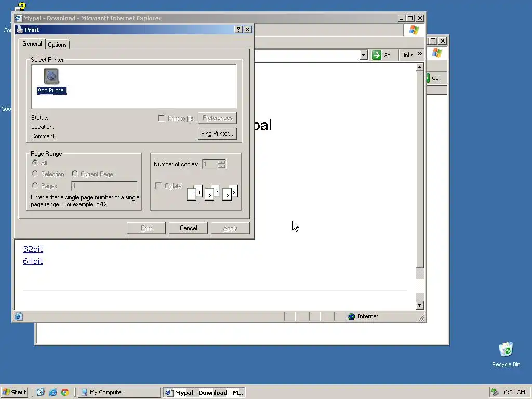Cancel the Print dialog
532x399 pixels.
(x=188, y=228)
